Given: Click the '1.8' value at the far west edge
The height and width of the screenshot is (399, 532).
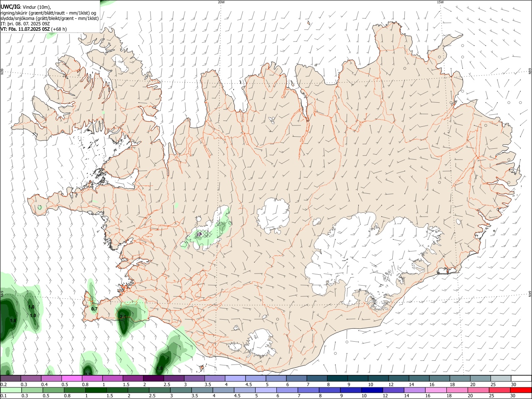Looking at the screenshot, I should pos(13,320).
